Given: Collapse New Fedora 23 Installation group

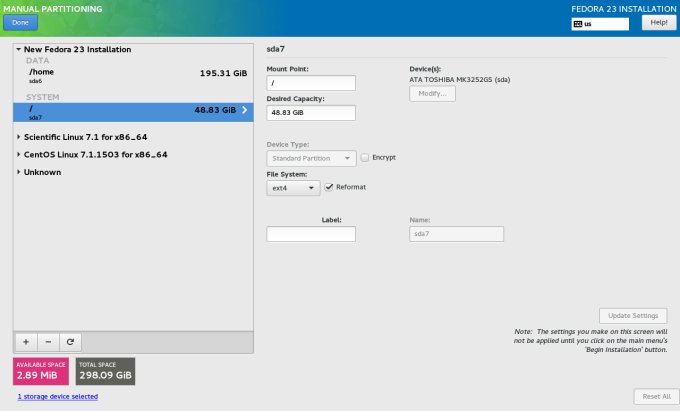Looking at the screenshot, I should point(19,49).
